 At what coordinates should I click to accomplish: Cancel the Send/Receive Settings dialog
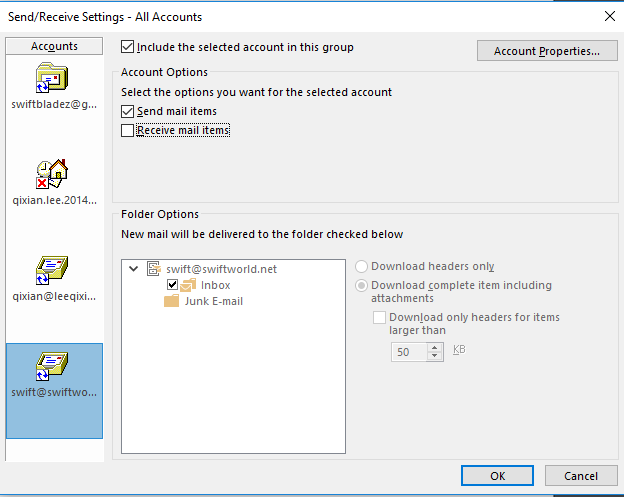pyautogui.click(x=581, y=476)
